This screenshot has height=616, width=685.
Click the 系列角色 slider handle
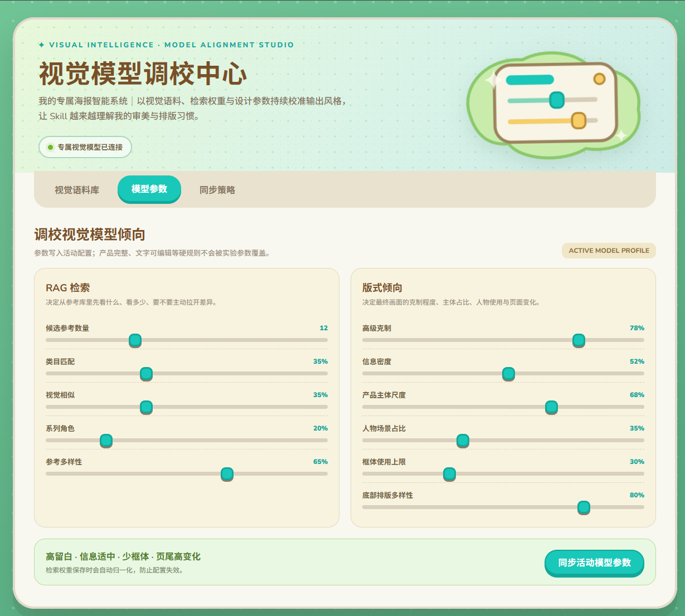click(x=106, y=441)
